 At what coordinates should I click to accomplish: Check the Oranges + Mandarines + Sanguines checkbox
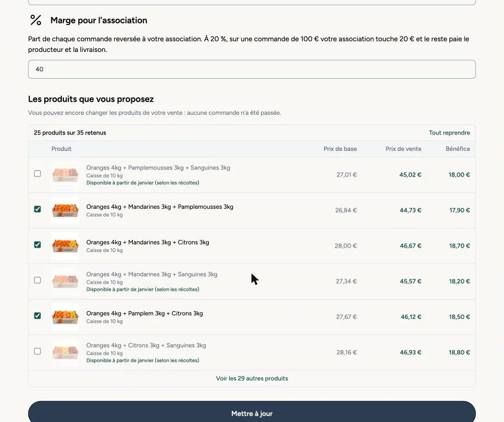(x=38, y=280)
